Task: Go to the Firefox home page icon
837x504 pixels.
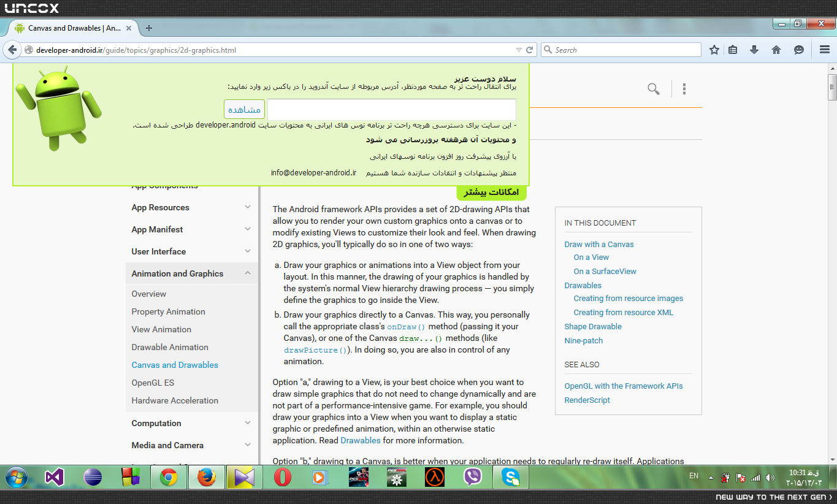Action: 776,50
